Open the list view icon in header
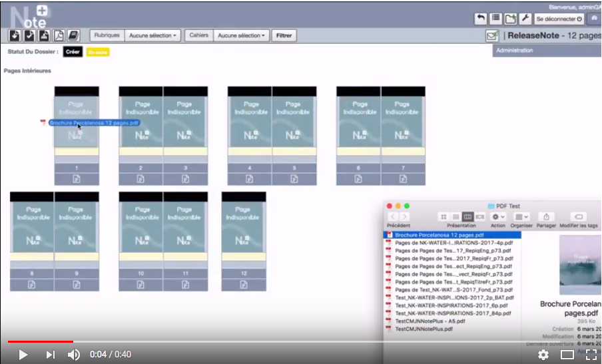The width and height of the screenshot is (602, 364). 495,19
